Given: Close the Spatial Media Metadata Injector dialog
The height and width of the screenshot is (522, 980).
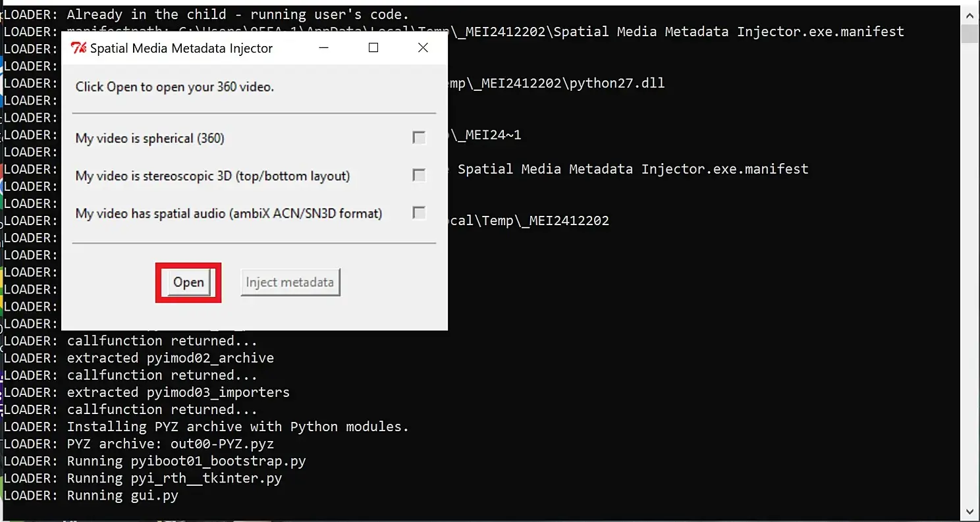Looking at the screenshot, I should pyautogui.click(x=423, y=47).
